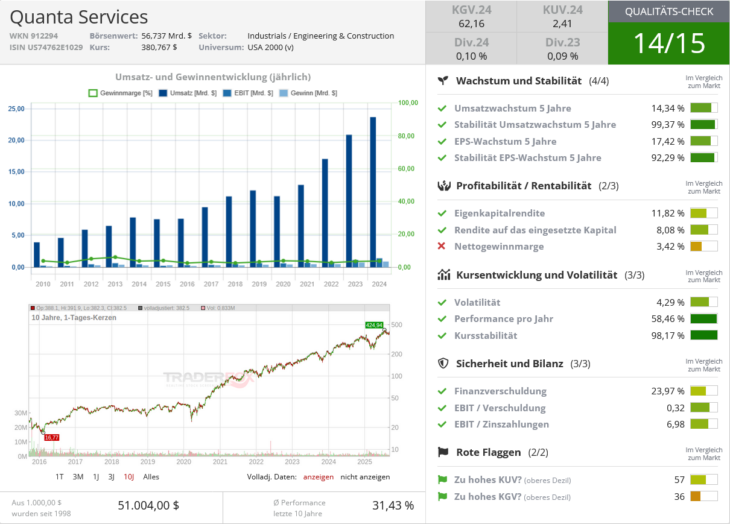Image resolution: width=730 pixels, height=524 pixels.
Task: Click the 58,46 % Performance pro Jahr value
Action: pos(668,319)
